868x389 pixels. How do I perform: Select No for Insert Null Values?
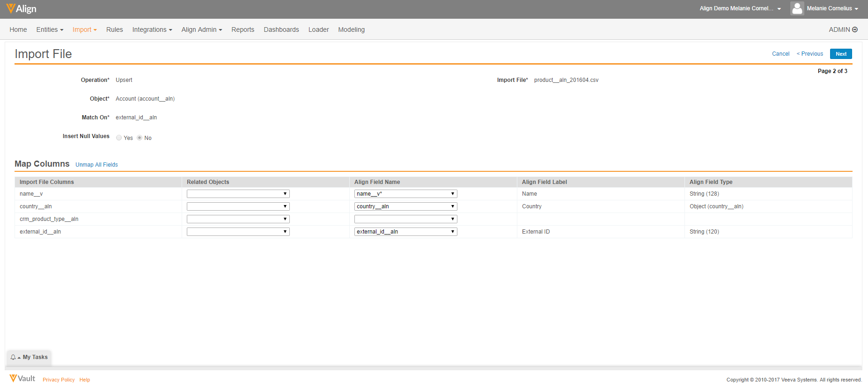[x=140, y=138]
